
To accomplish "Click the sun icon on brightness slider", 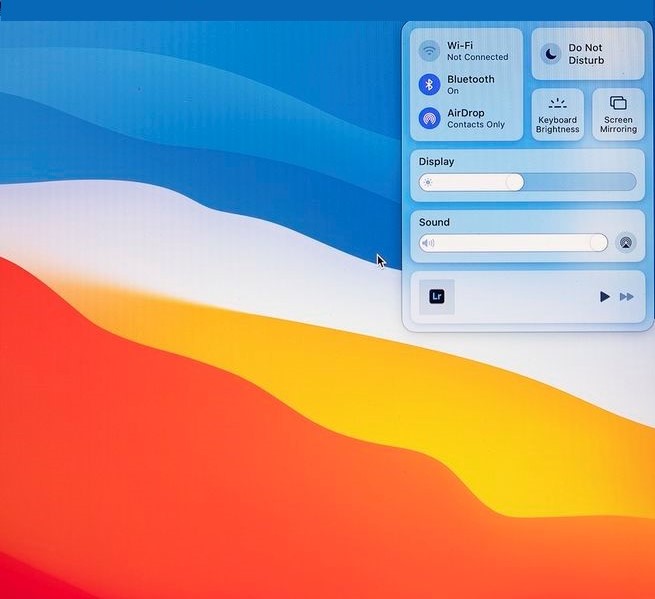I will [x=428, y=183].
